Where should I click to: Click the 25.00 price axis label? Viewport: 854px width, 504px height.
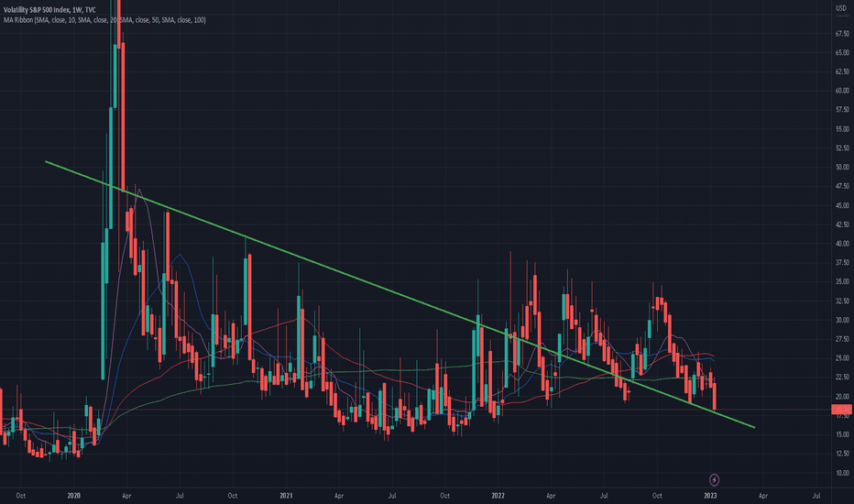click(x=842, y=358)
